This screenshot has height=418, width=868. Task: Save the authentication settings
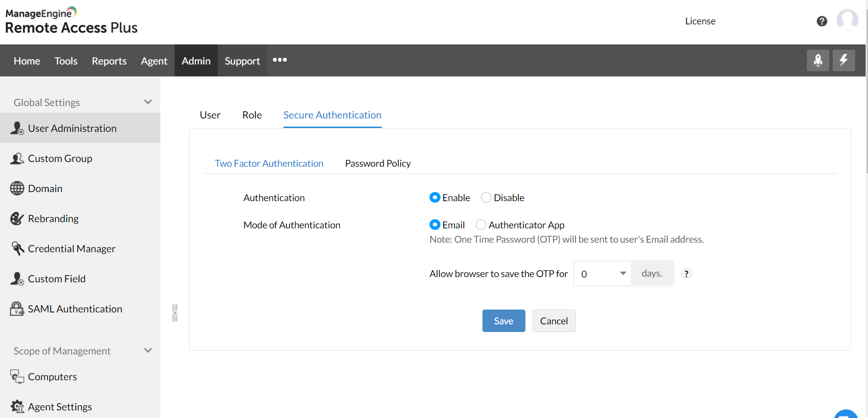point(503,321)
